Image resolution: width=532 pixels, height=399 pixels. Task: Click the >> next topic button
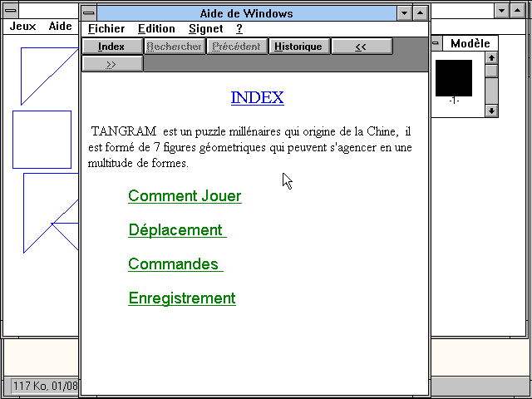(x=112, y=64)
